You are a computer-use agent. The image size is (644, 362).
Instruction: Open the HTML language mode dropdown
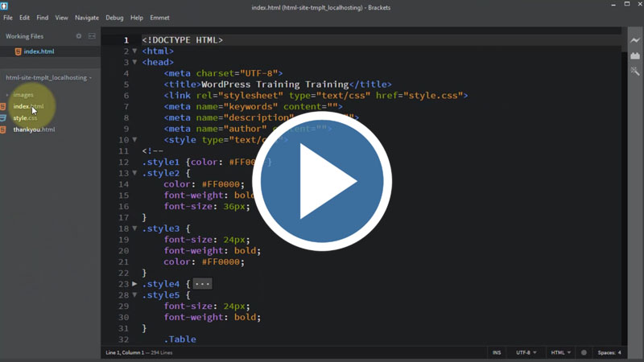click(560, 352)
